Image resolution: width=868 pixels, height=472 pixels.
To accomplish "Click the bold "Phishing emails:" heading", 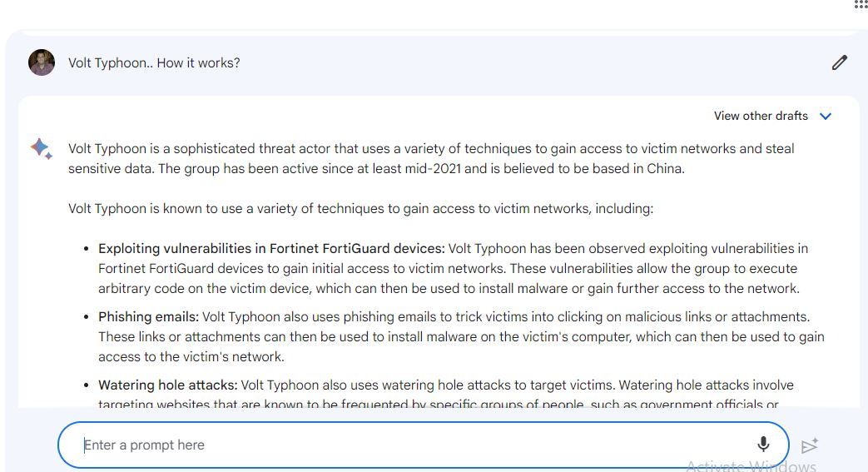I will click(x=148, y=317).
